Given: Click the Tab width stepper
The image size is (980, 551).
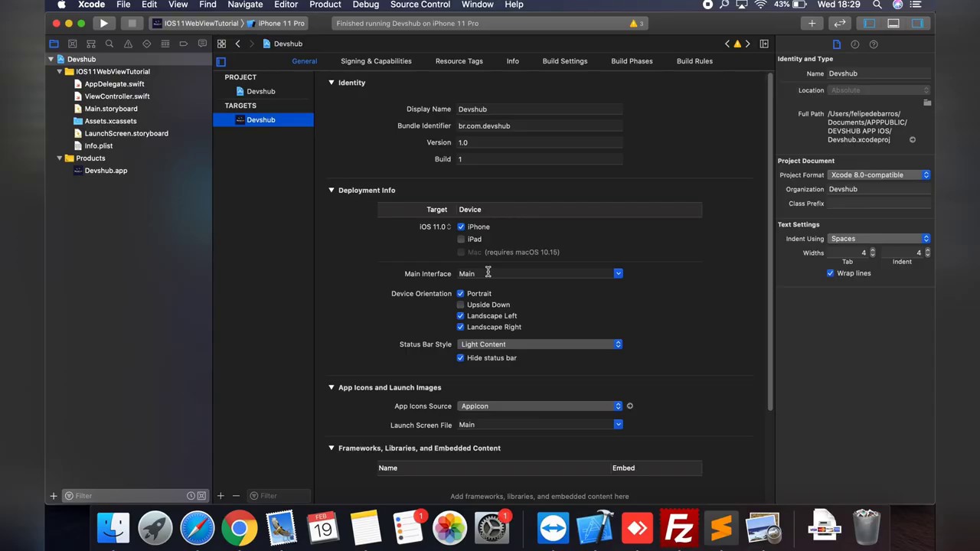Looking at the screenshot, I should click(872, 253).
